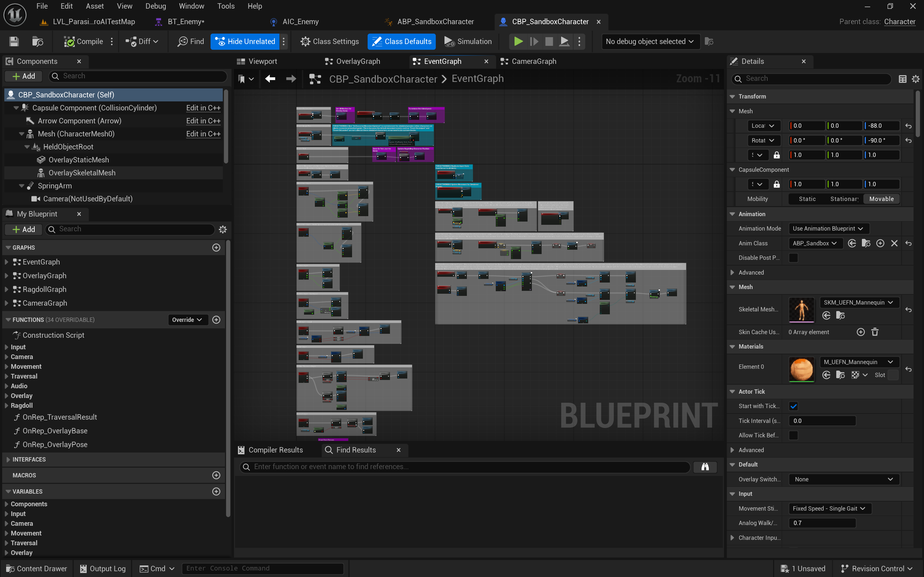Click the Browse to asset icon in toolbar
This screenshot has width=924, height=577.
pos(38,41)
